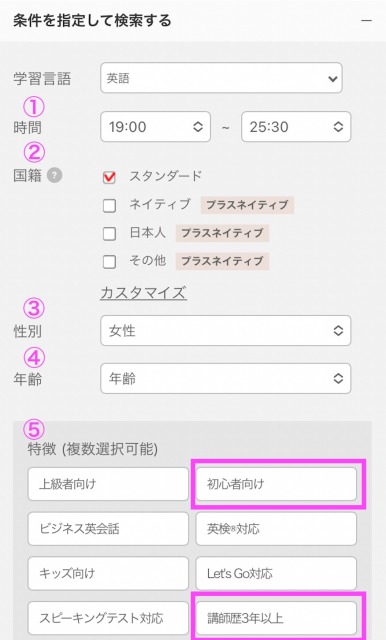Open the start time selector showing 19:00
386x640 pixels.
155,127
